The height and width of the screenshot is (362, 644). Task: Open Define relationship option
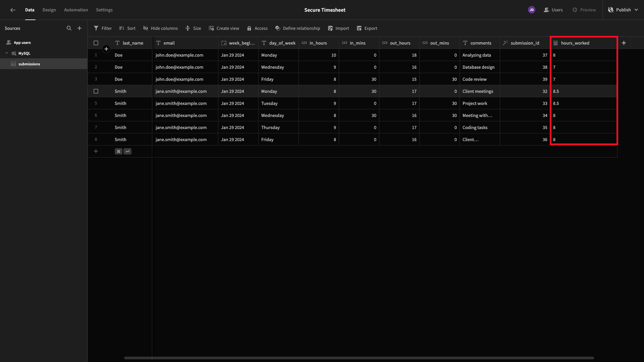298,28
